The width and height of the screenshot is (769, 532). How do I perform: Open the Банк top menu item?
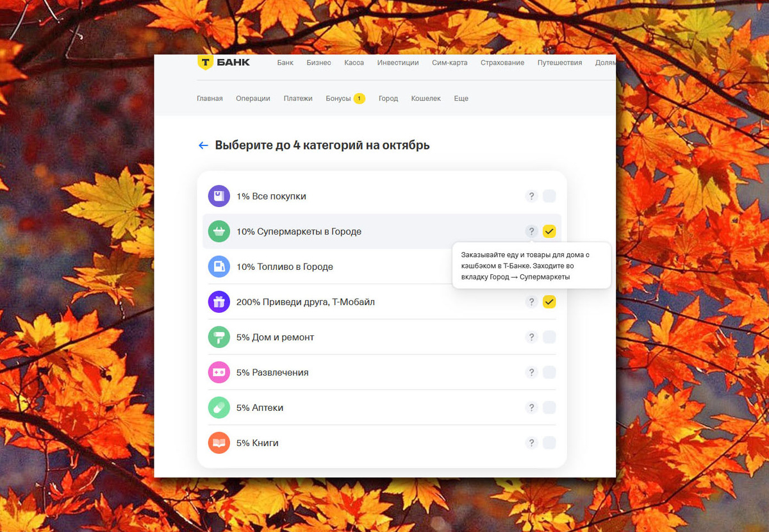285,63
